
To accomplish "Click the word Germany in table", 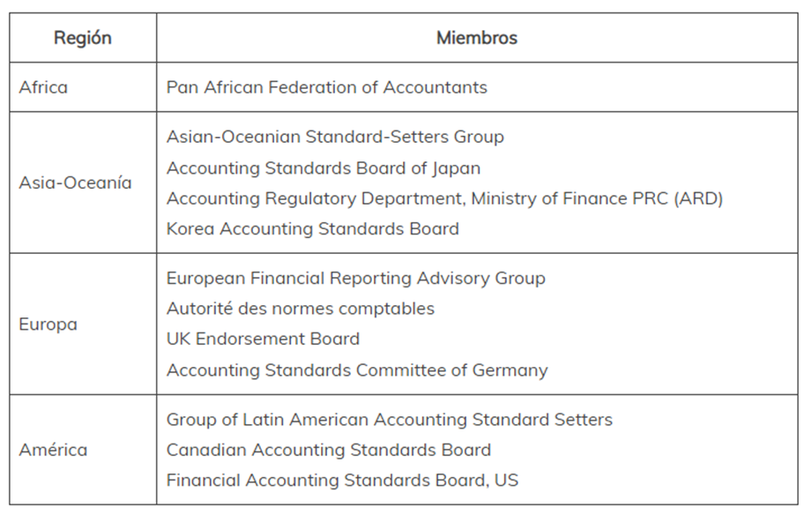I will (510, 371).
